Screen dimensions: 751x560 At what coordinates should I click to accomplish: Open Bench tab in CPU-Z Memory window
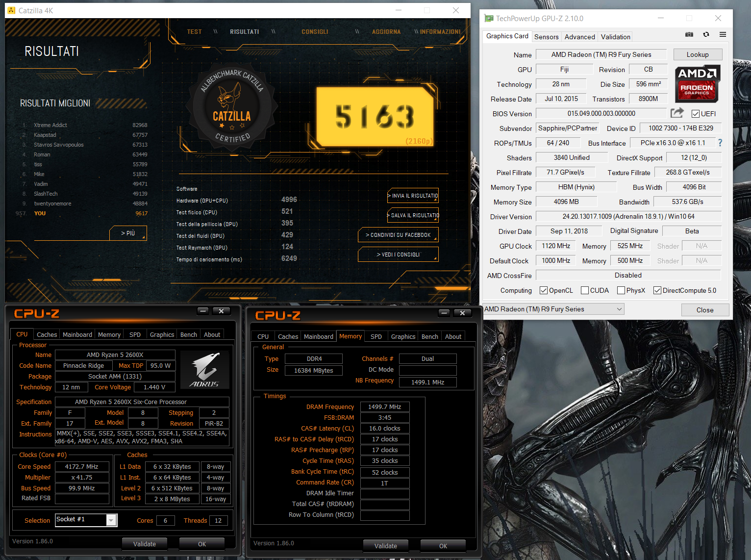point(429,336)
